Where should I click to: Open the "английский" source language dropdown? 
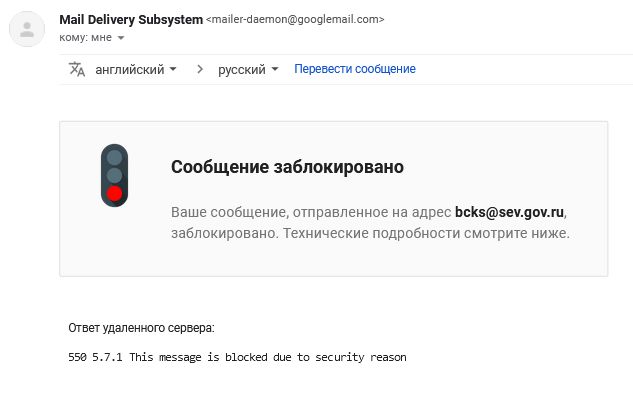click(x=136, y=69)
